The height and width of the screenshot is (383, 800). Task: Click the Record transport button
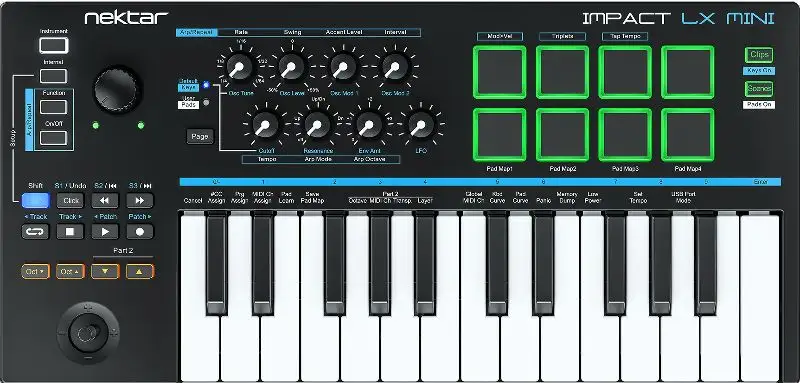click(140, 232)
